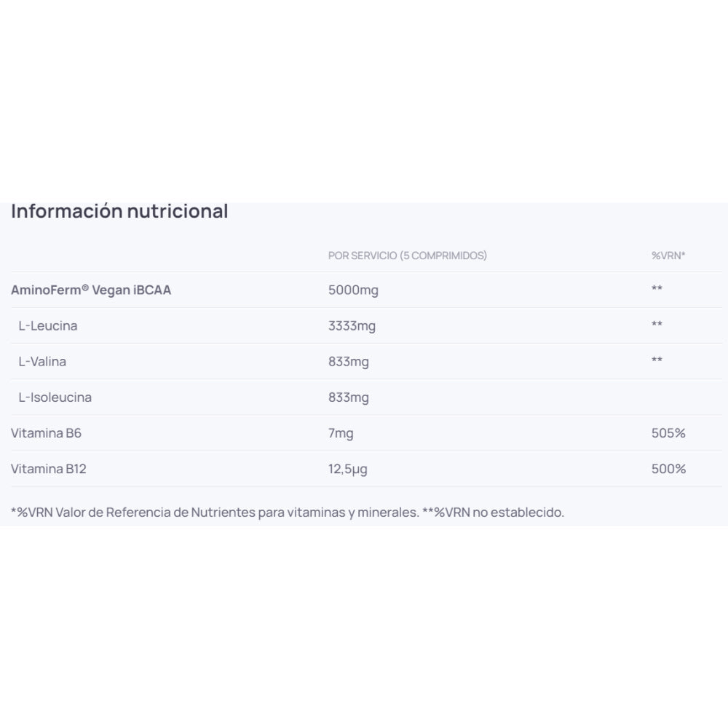
Task: Select the Vitamina B6 row label
Action: click(46, 433)
